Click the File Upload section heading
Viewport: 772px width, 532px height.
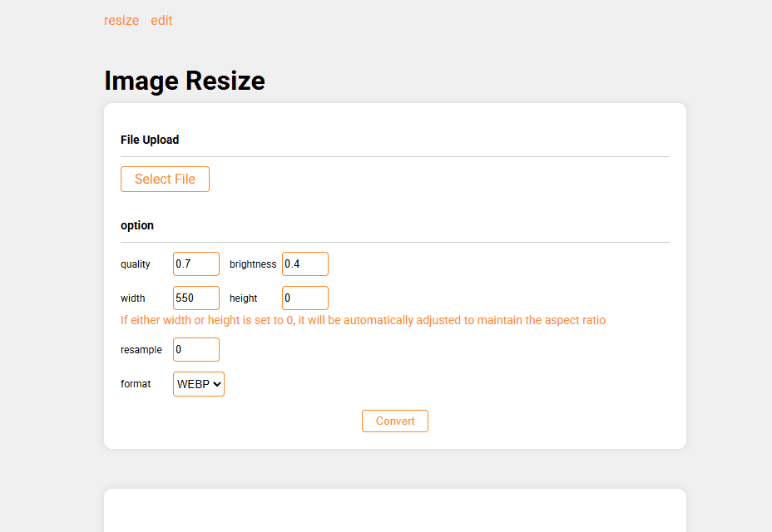click(x=150, y=140)
